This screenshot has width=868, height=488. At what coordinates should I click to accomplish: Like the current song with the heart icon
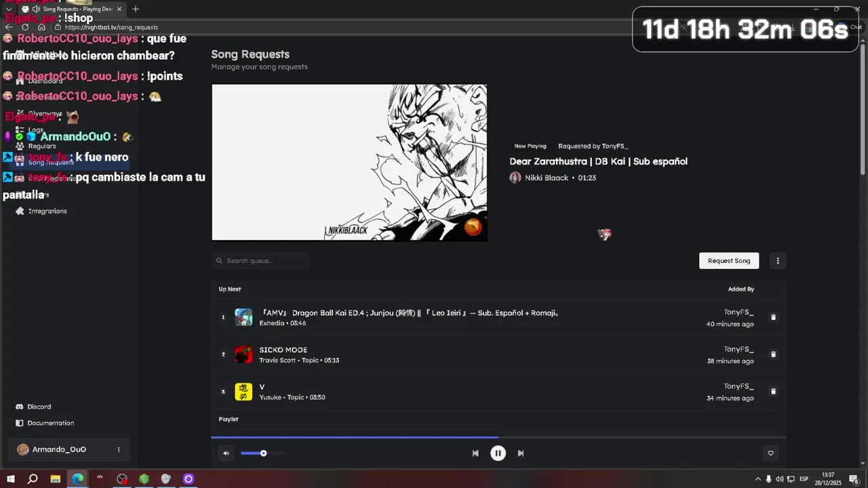click(770, 453)
